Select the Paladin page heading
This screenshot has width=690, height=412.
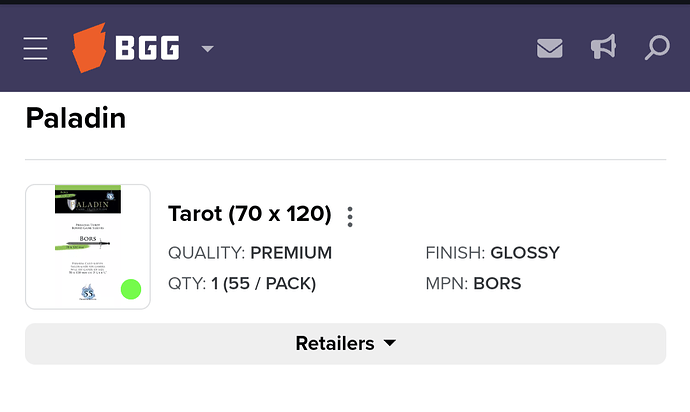click(x=75, y=119)
